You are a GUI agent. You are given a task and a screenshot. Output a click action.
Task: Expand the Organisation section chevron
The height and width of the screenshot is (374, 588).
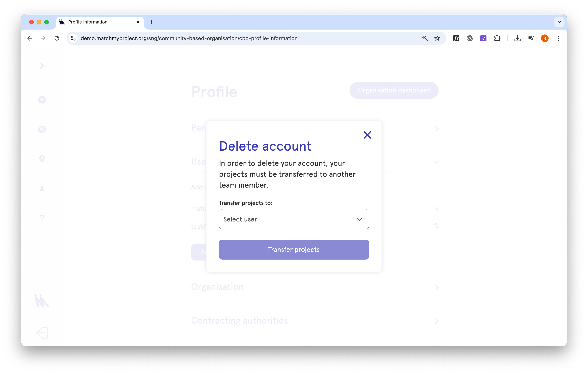(x=437, y=288)
